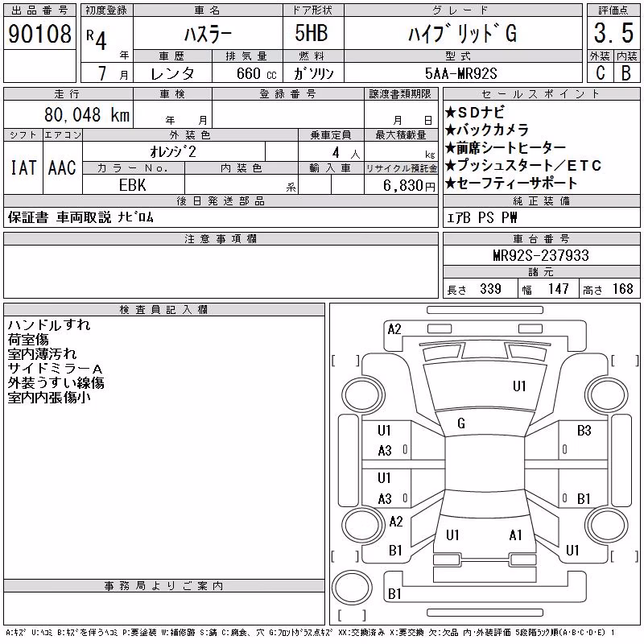
Task: Click the G mark on windshield
Action: click(x=461, y=423)
